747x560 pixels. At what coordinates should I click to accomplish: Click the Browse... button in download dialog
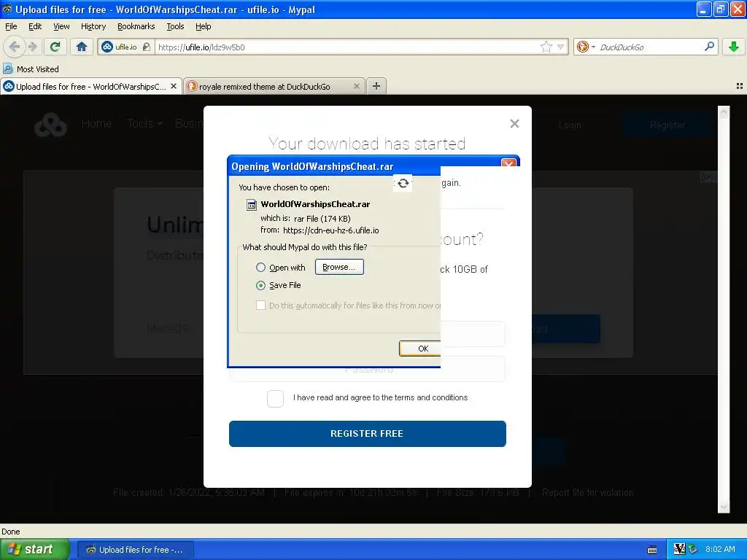click(339, 267)
